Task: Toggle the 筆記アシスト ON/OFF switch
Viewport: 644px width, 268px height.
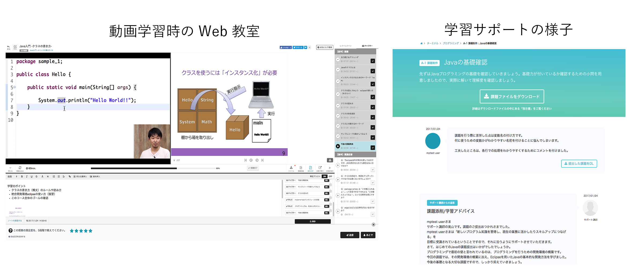Action: coord(327,176)
